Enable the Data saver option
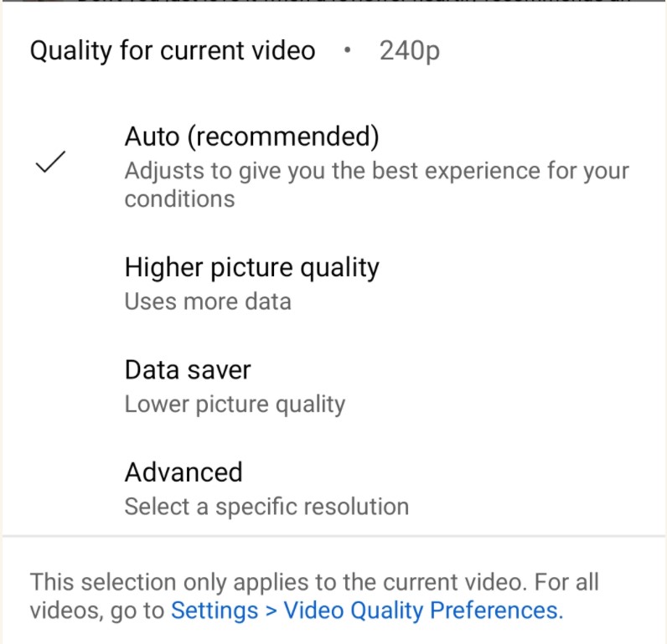This screenshot has width=667, height=644. tap(188, 370)
